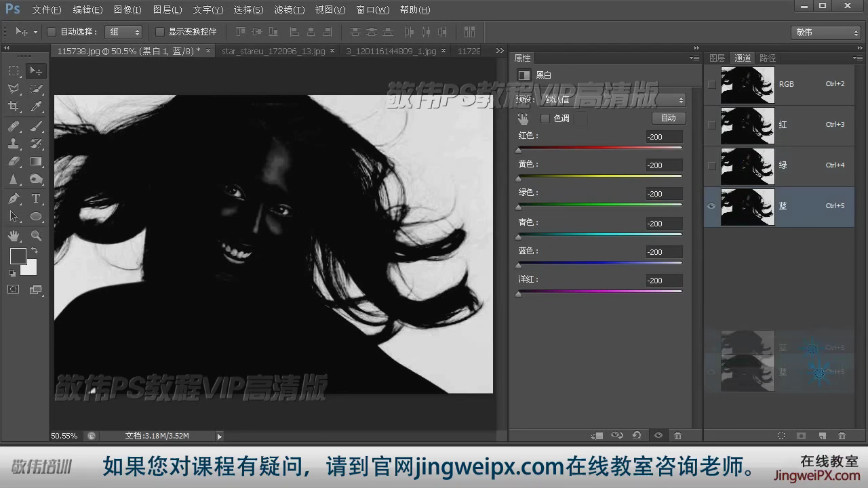Click the 红色 slider handle
The image size is (868, 488).
coord(519,150)
